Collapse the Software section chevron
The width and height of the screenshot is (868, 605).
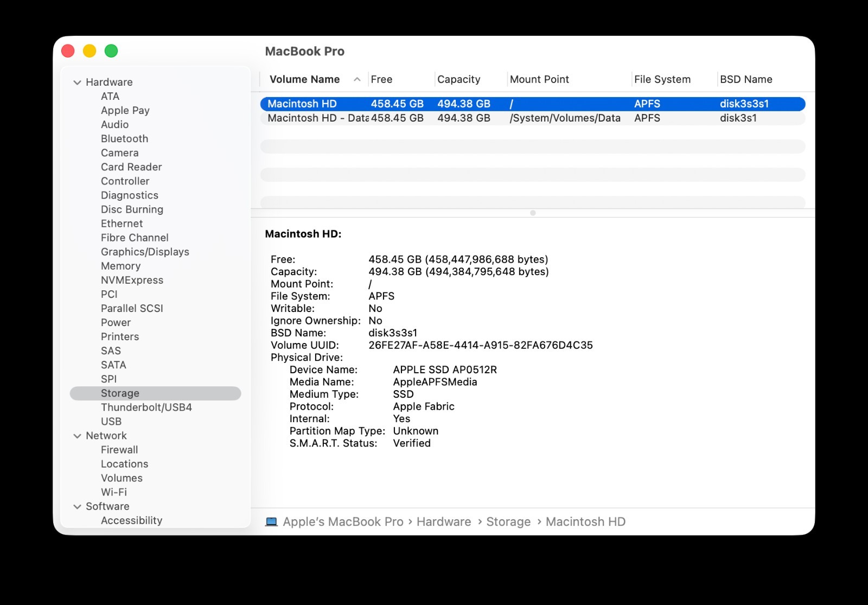click(77, 506)
